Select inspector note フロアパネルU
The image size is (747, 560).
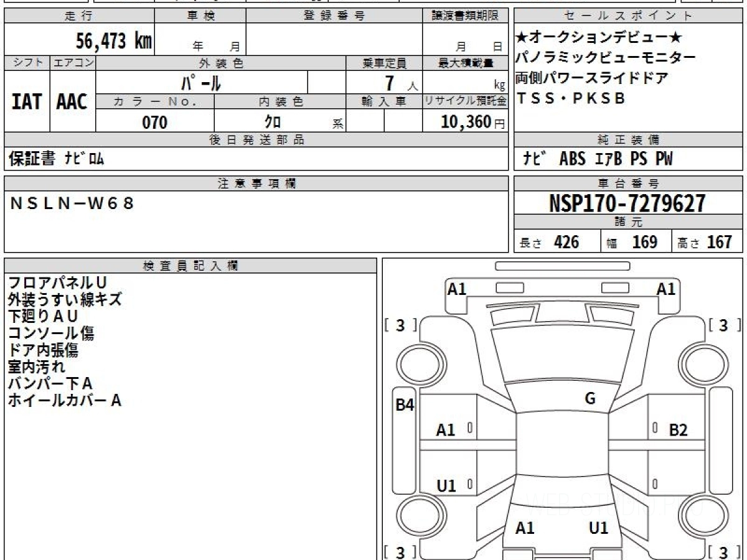[57, 282]
